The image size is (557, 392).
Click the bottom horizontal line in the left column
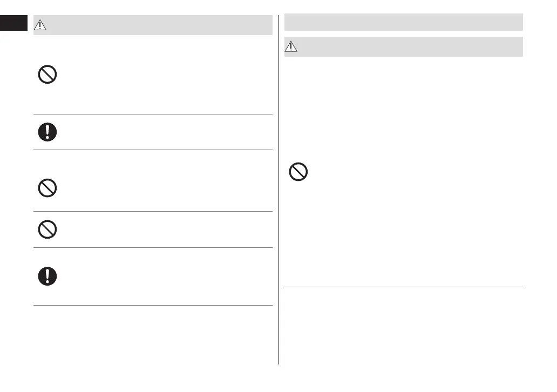[x=153, y=306]
